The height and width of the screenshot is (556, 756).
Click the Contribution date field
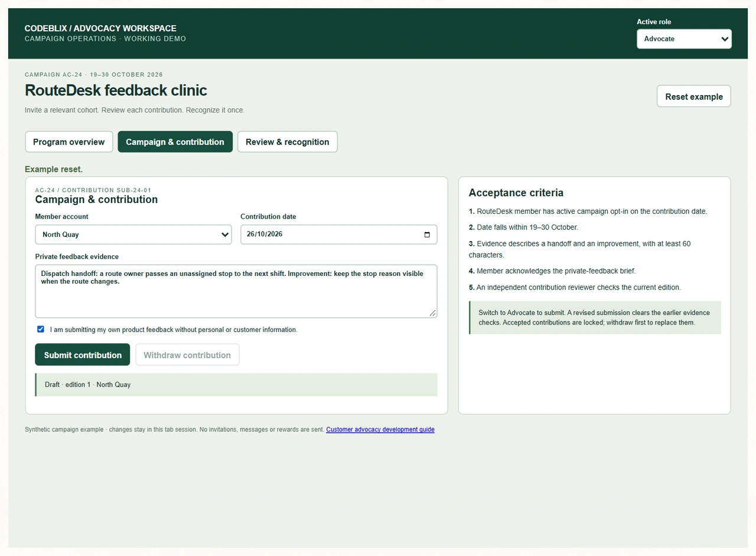(x=339, y=235)
